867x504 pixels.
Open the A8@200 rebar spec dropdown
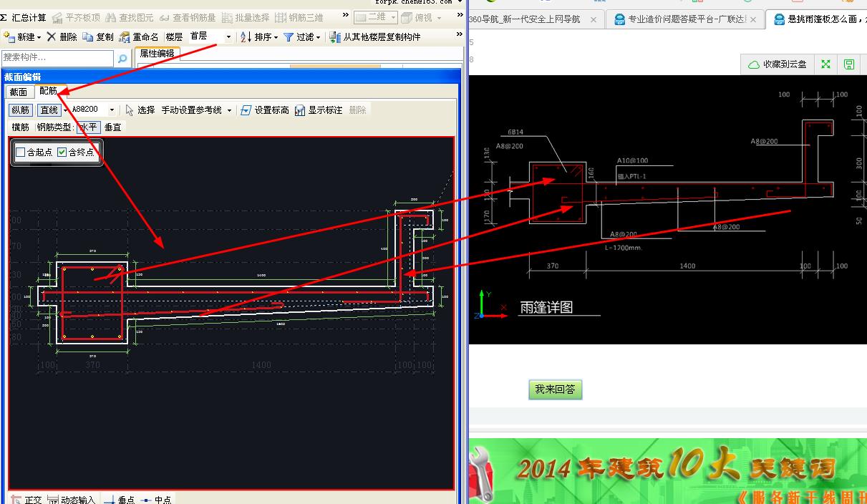click(x=113, y=110)
